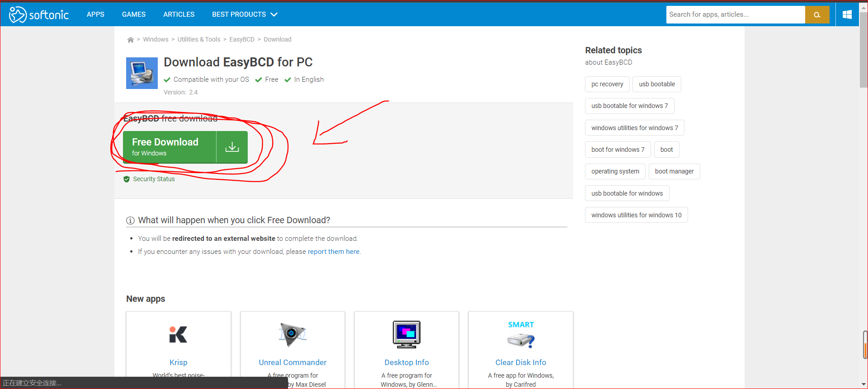Click the info icon beside What will happen
868x389 pixels.
[130, 220]
